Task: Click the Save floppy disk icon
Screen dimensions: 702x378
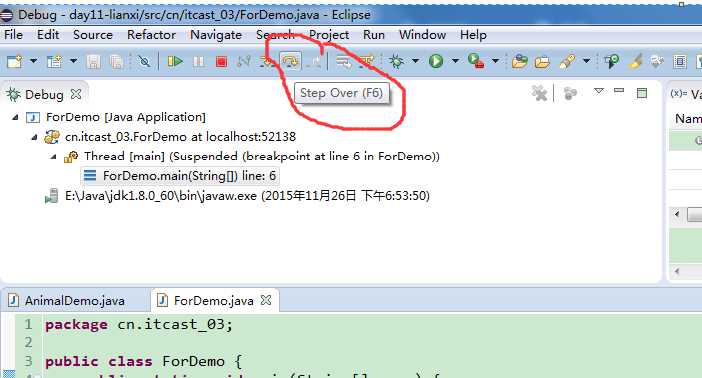Action: 94,61
